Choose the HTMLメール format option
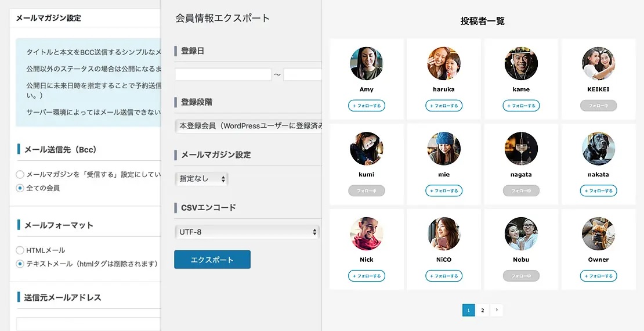644x331 pixels. pos(20,250)
